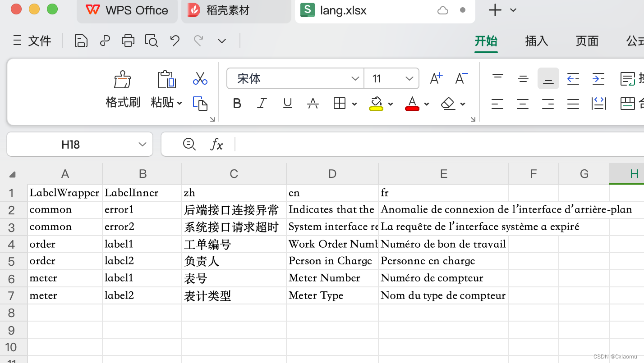This screenshot has width=644, height=363.
Task: Switch to the 插入 ribbon tab
Action: pyautogui.click(x=536, y=41)
